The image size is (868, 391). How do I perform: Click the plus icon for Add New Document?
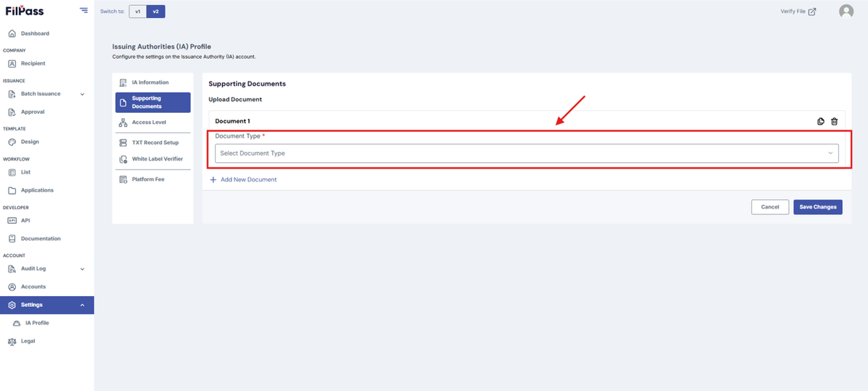point(213,180)
